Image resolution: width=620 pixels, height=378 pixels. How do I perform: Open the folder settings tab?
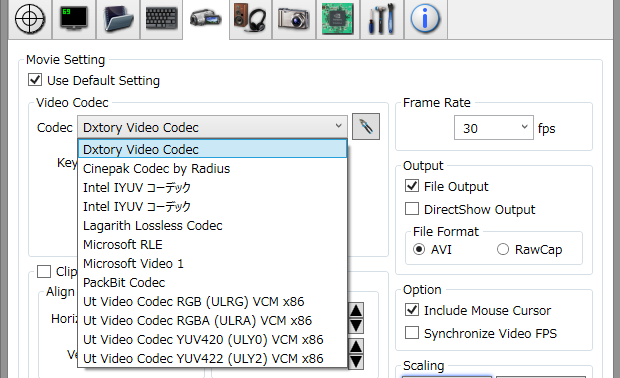click(118, 19)
